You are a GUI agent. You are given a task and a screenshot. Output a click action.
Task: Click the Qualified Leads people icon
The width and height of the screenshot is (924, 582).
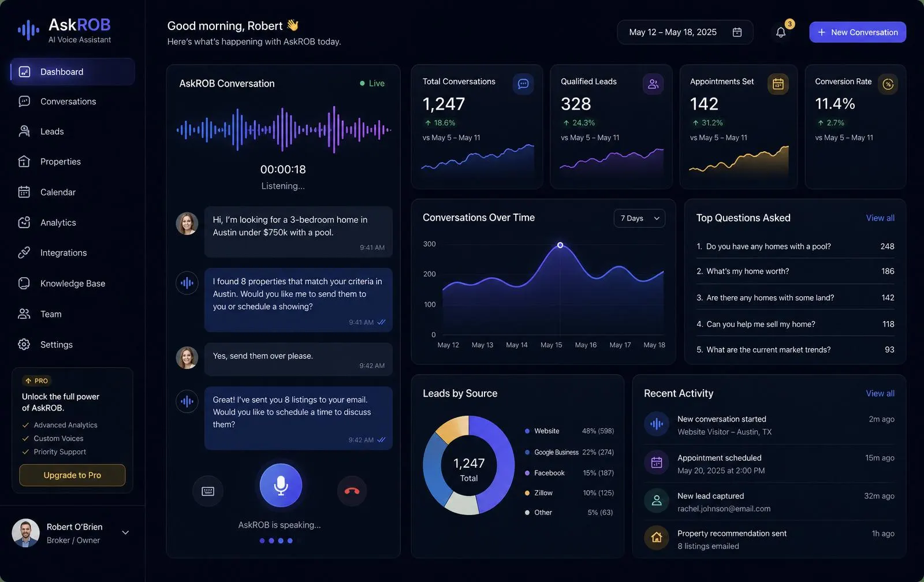click(x=653, y=84)
